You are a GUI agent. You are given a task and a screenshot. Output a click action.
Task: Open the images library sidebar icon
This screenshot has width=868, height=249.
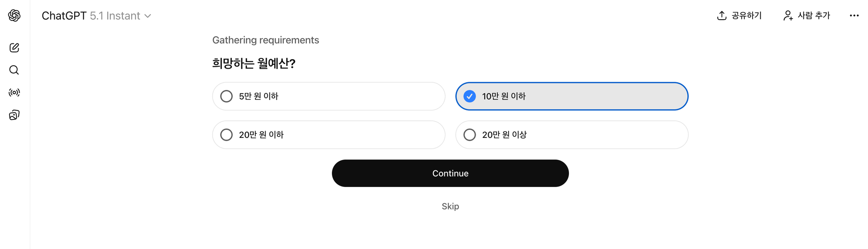[x=14, y=115]
